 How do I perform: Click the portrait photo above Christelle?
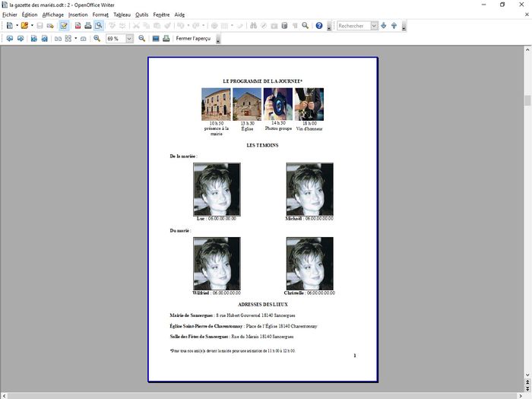[x=310, y=264]
